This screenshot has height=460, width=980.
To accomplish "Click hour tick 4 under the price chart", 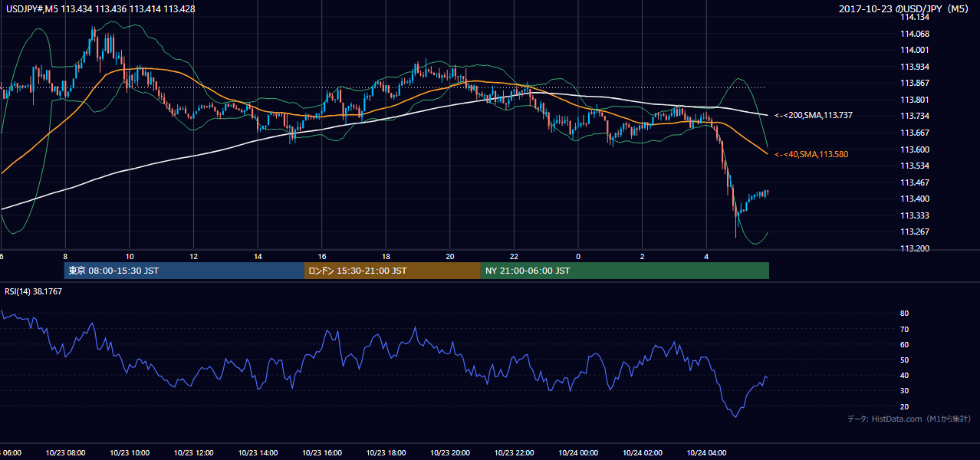I will point(707,256).
